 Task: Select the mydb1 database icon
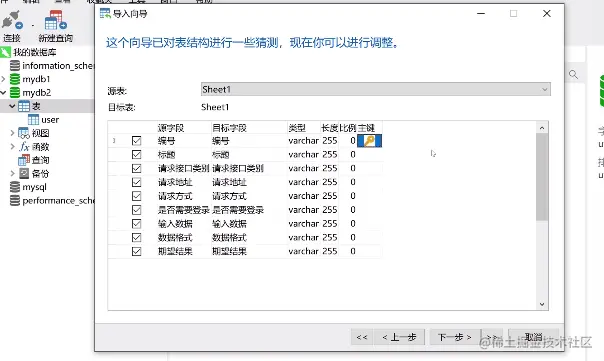coord(15,79)
